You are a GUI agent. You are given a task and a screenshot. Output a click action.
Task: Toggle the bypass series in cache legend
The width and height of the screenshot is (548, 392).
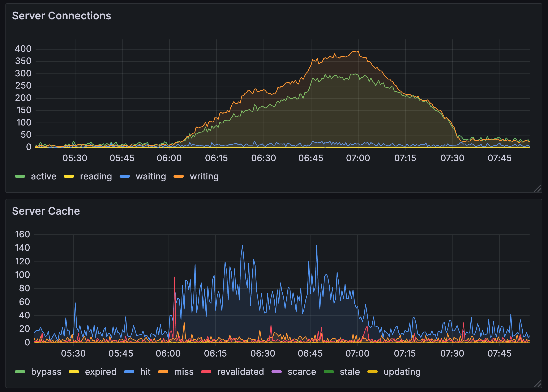click(x=46, y=372)
